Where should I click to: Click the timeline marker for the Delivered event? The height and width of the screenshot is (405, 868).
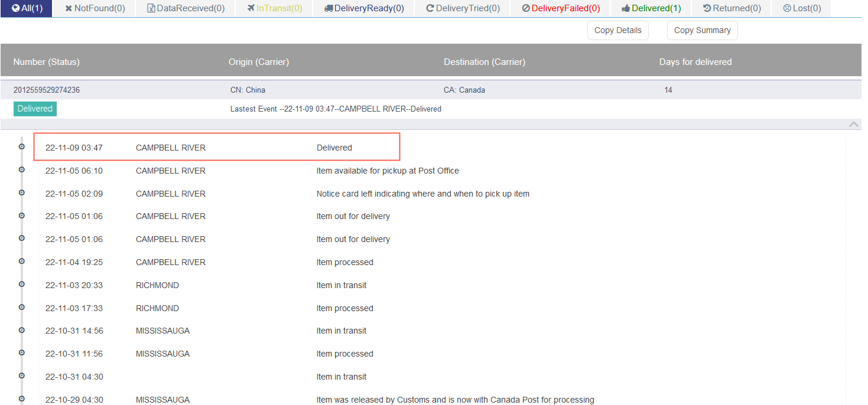click(x=22, y=146)
